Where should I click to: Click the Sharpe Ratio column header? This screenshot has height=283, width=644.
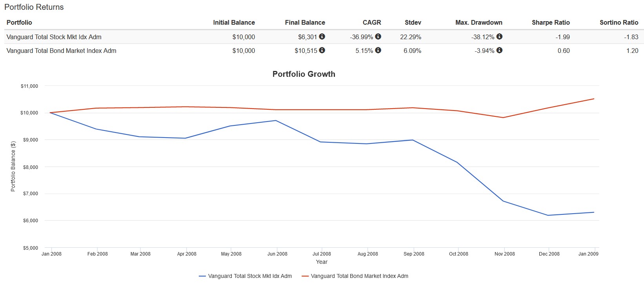click(x=551, y=22)
